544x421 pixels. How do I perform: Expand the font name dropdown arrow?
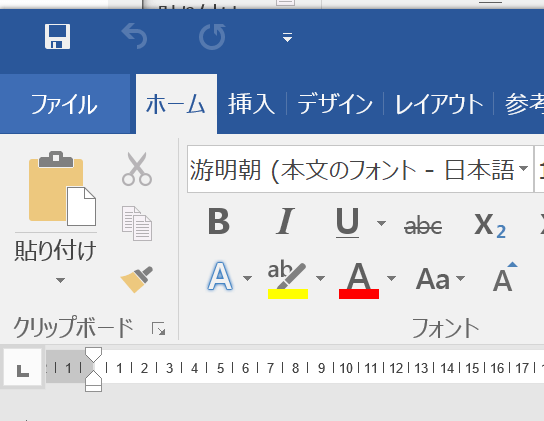pos(524,169)
